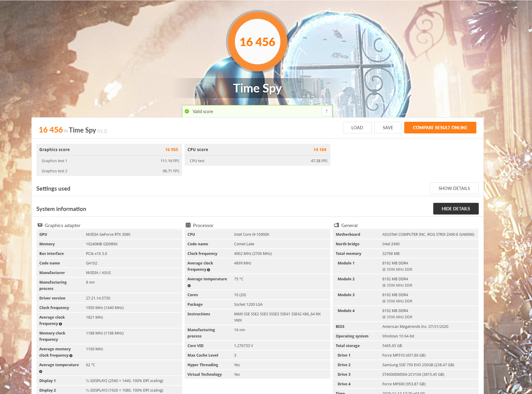Click driver version 27.21.14.5730

pos(98,298)
